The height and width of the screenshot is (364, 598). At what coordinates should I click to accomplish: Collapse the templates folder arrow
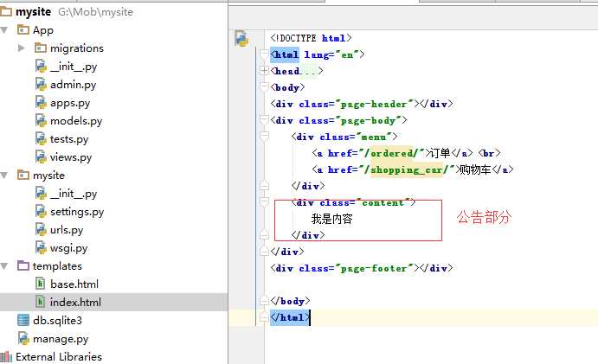[x=4, y=265]
